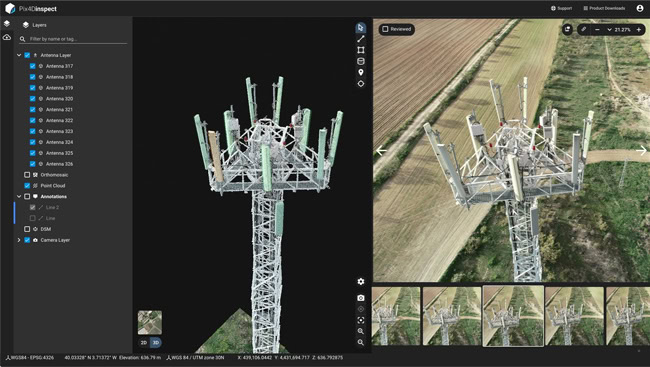Choose the polygon area tool
This screenshot has height=367, width=650.
(x=361, y=50)
